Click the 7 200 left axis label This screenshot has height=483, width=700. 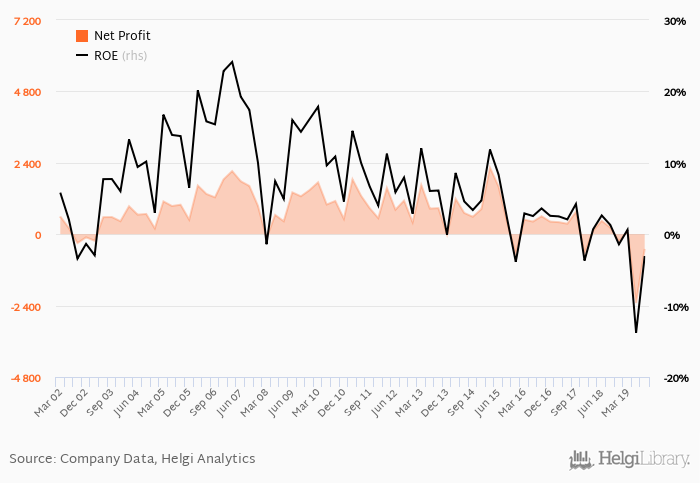click(x=27, y=21)
